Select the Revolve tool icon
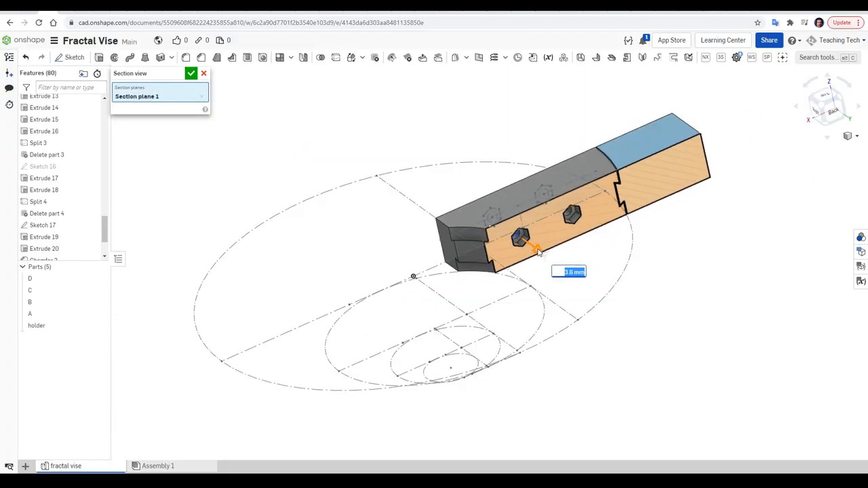Image resolution: width=868 pixels, height=488 pixels. click(115, 58)
